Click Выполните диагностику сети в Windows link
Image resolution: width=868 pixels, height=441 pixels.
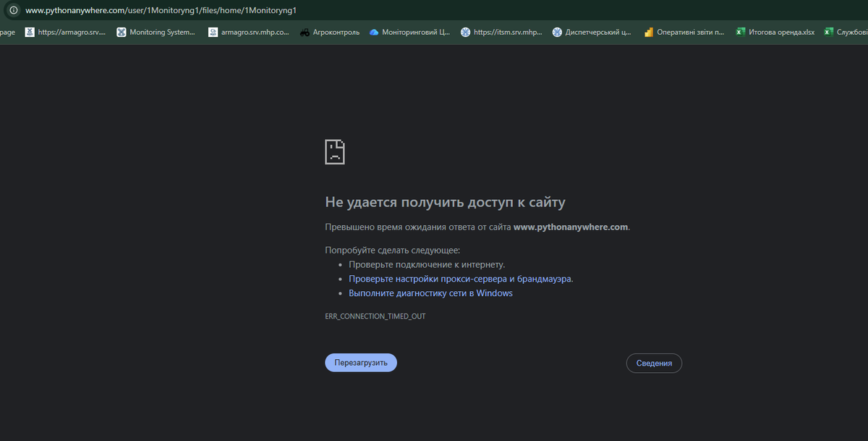point(430,293)
